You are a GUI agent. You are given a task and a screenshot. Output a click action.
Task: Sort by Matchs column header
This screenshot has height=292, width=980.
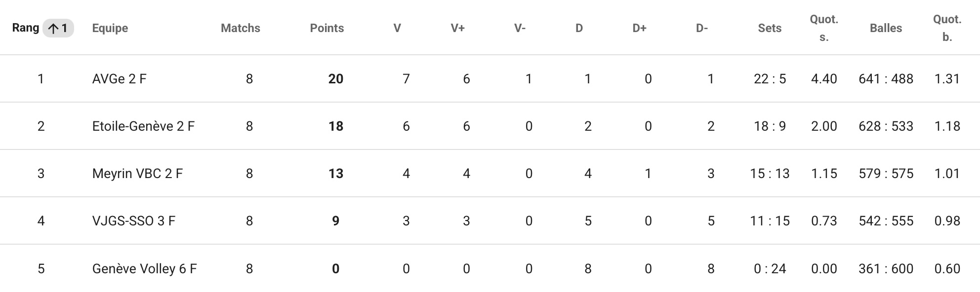pos(241,28)
